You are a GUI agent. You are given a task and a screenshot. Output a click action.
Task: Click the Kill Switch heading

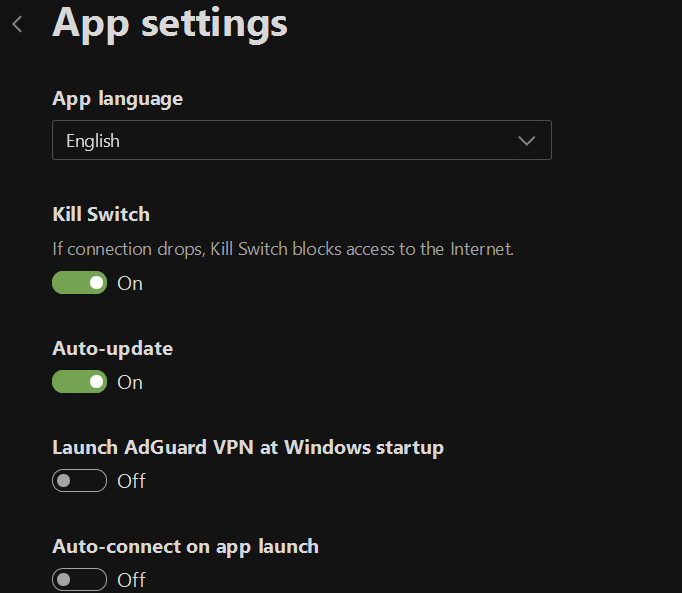coord(101,214)
